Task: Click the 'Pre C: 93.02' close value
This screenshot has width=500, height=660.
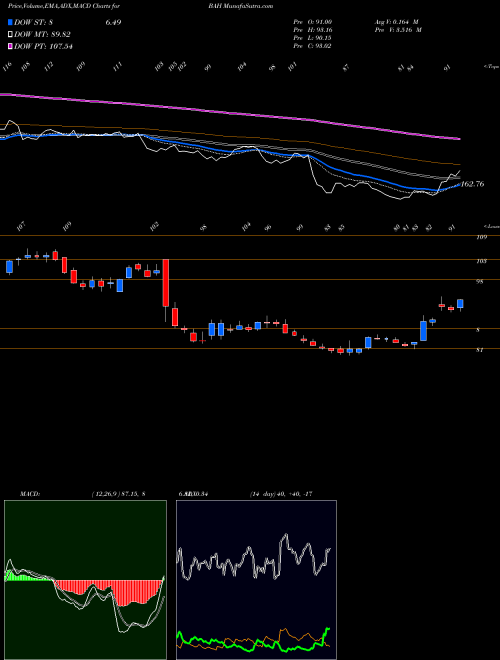Action: (312, 46)
